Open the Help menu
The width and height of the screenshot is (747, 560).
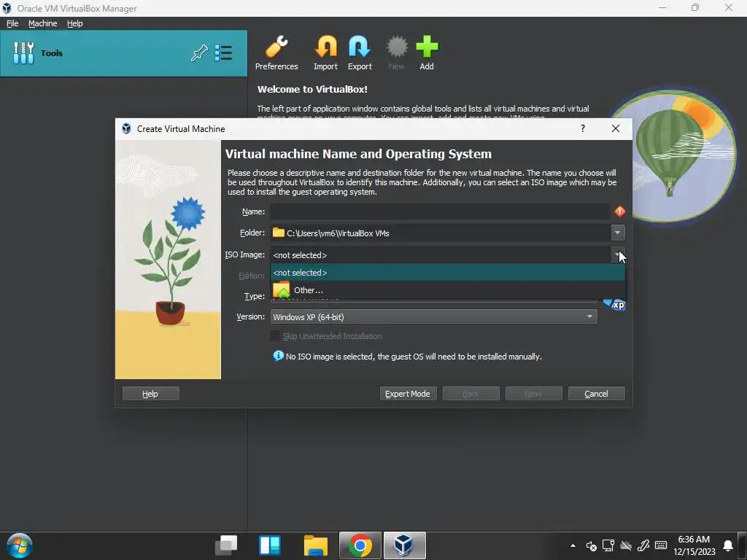(x=75, y=23)
